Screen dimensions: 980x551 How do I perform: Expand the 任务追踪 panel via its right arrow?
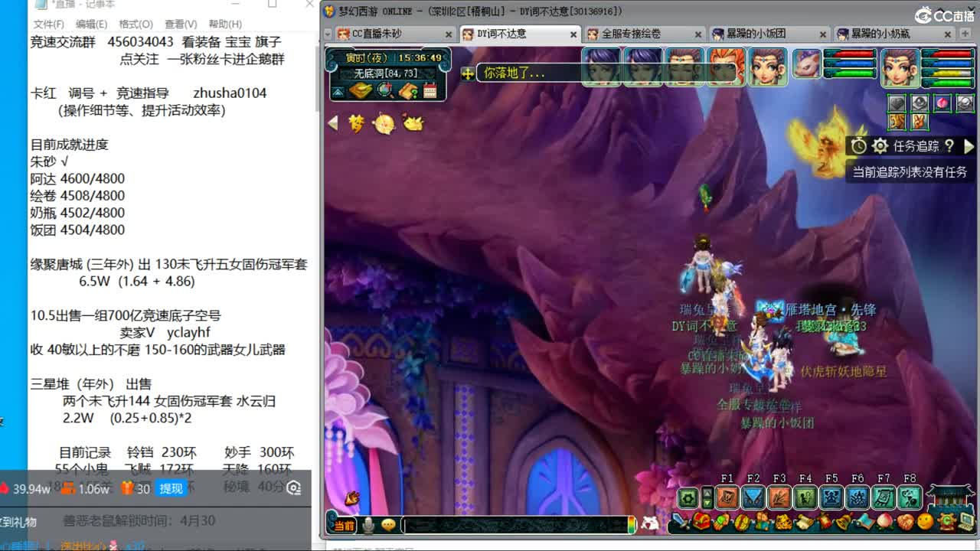[971, 146]
